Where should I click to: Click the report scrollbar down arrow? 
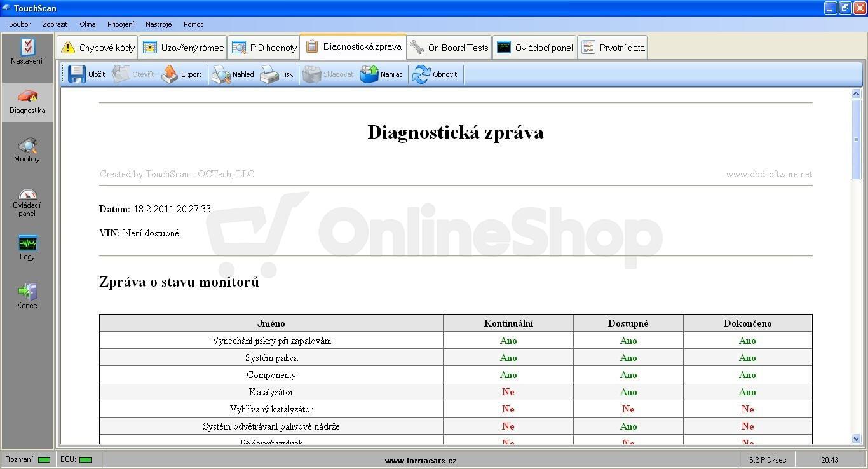[x=856, y=438]
